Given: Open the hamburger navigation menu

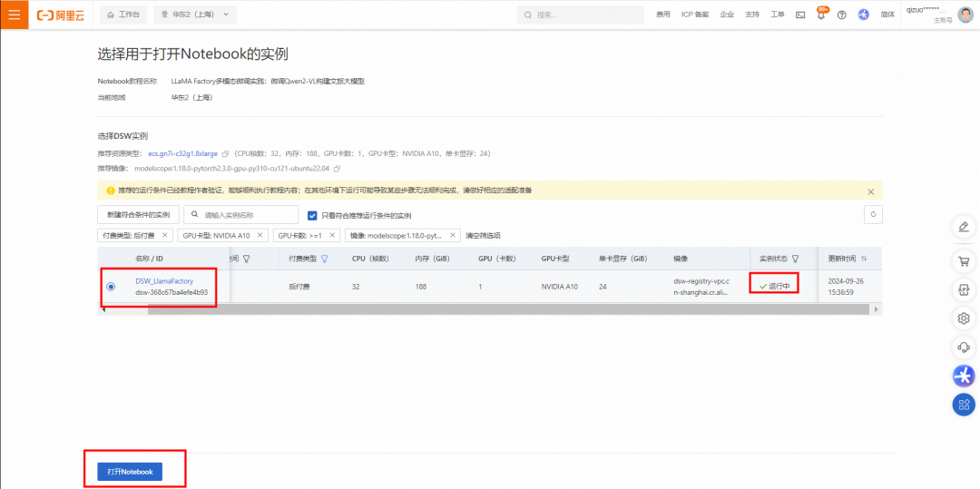Looking at the screenshot, I should (14, 15).
